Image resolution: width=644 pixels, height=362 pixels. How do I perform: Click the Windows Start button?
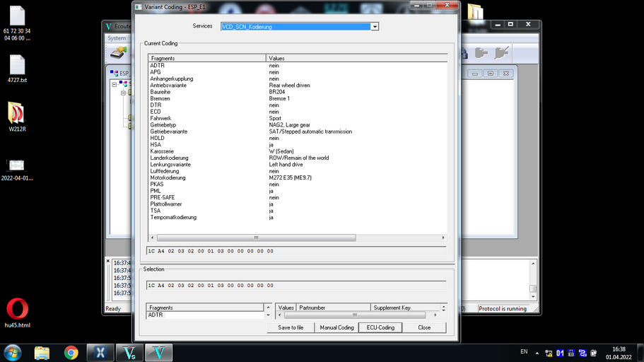click(13, 353)
